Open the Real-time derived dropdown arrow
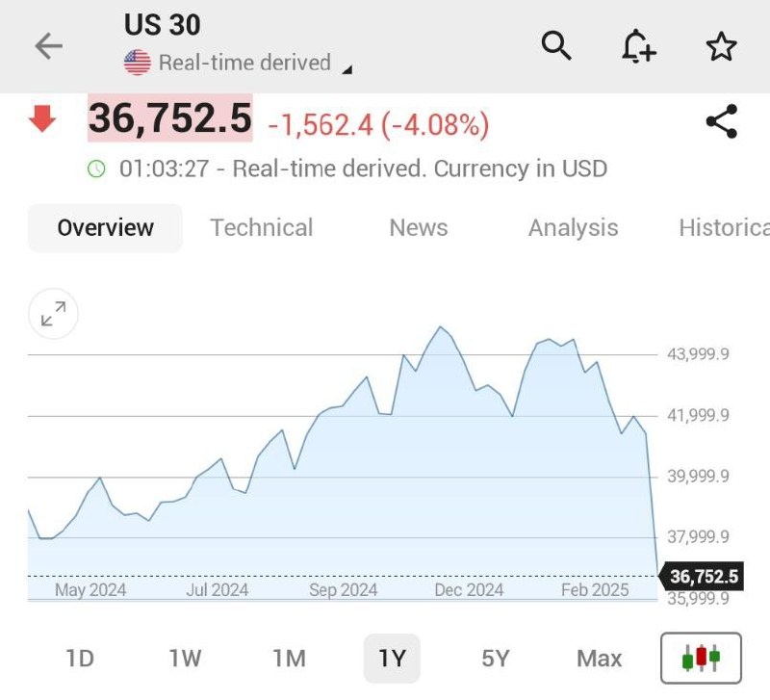The image size is (770, 700). coord(347,69)
